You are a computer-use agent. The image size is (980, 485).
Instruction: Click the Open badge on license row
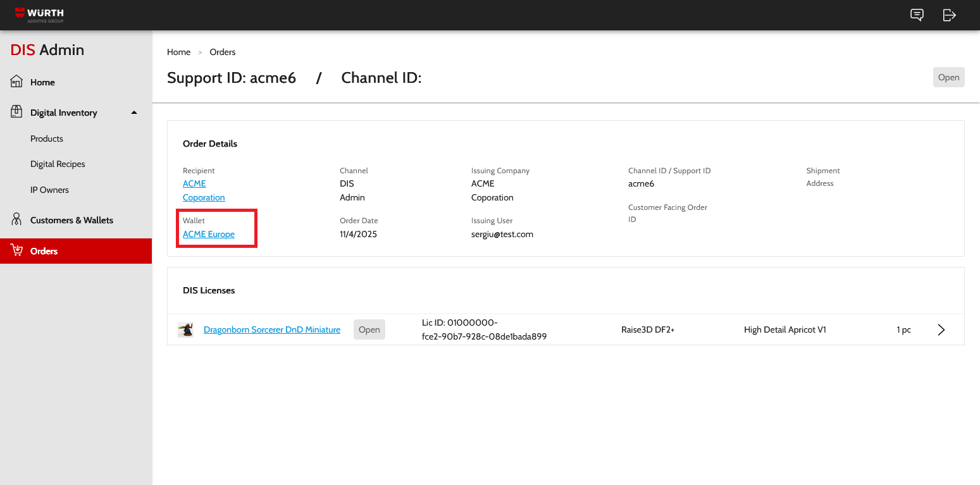coord(369,329)
